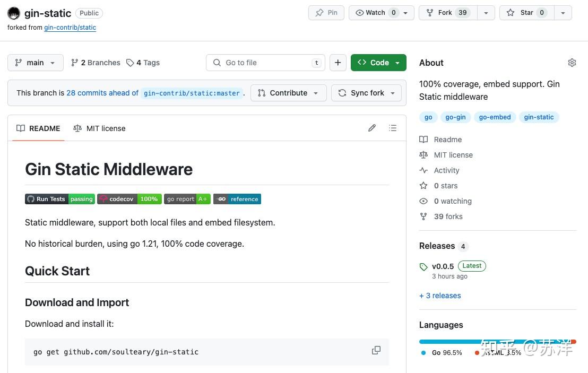The height and width of the screenshot is (373, 588).
Task: Click the About settings gear icon
Action: 572,63
